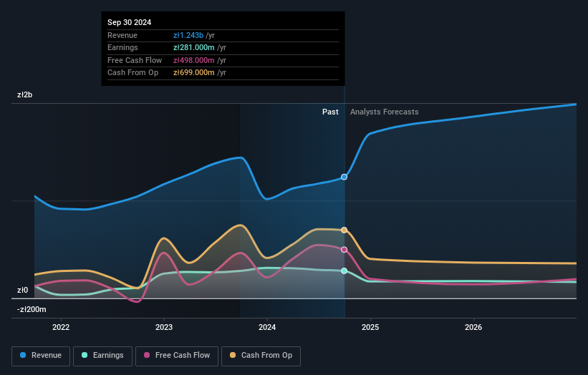Viewport: 588px width, 375px height.
Task: Toggle the Earnings legend series
Action: tap(102, 356)
